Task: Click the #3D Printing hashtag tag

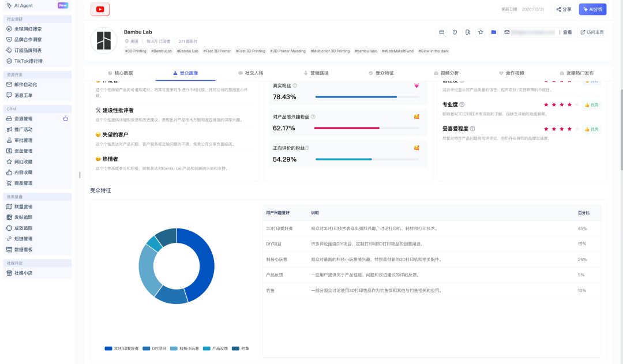Action: pos(136,51)
